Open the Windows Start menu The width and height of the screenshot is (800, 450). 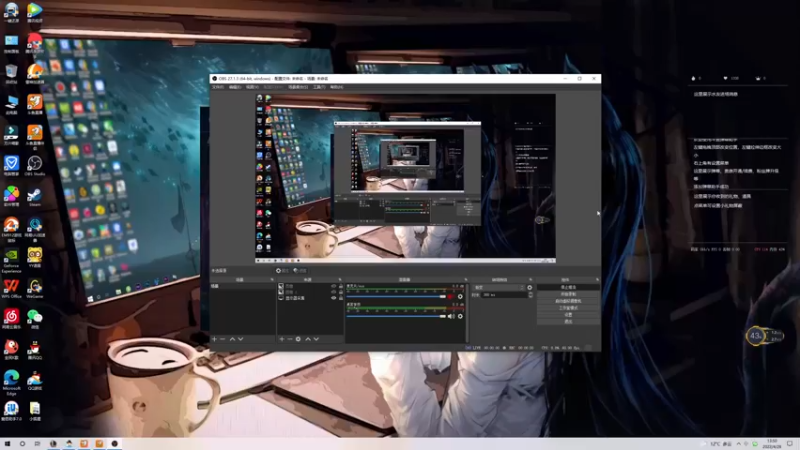[7, 444]
